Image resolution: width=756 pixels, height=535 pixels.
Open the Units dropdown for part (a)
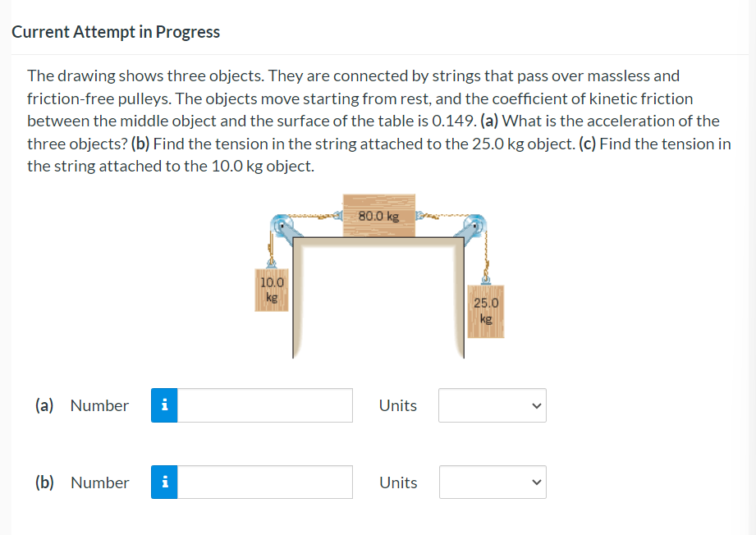493,405
